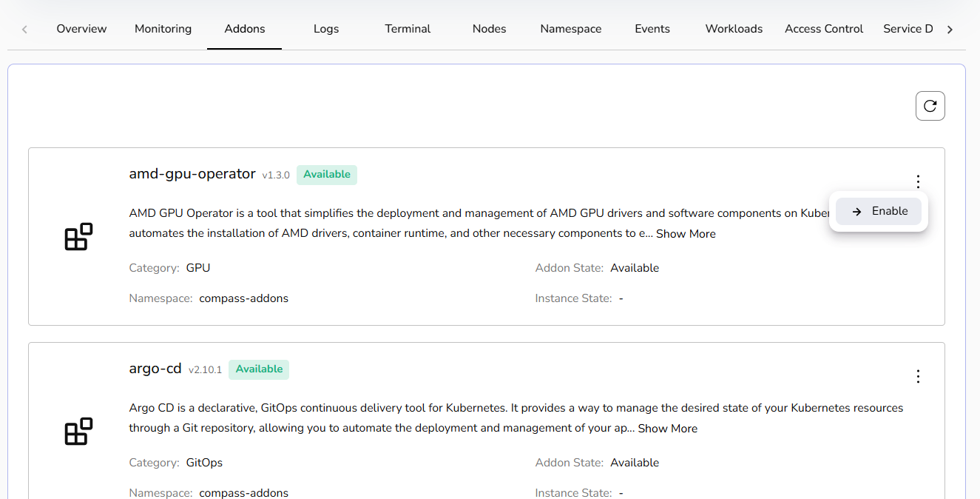This screenshot has width=980, height=499.
Task: Open the Namespace tab
Action: [x=570, y=29]
